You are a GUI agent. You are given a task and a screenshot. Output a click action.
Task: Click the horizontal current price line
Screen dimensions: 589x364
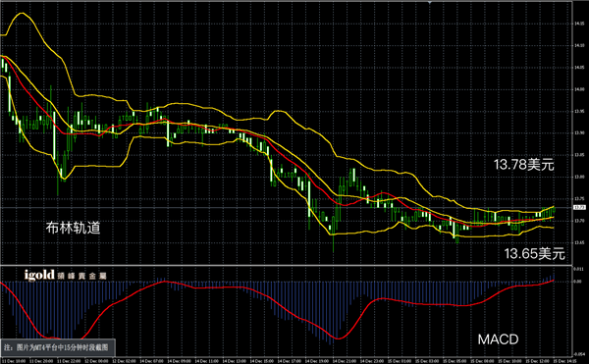pyautogui.click(x=287, y=208)
